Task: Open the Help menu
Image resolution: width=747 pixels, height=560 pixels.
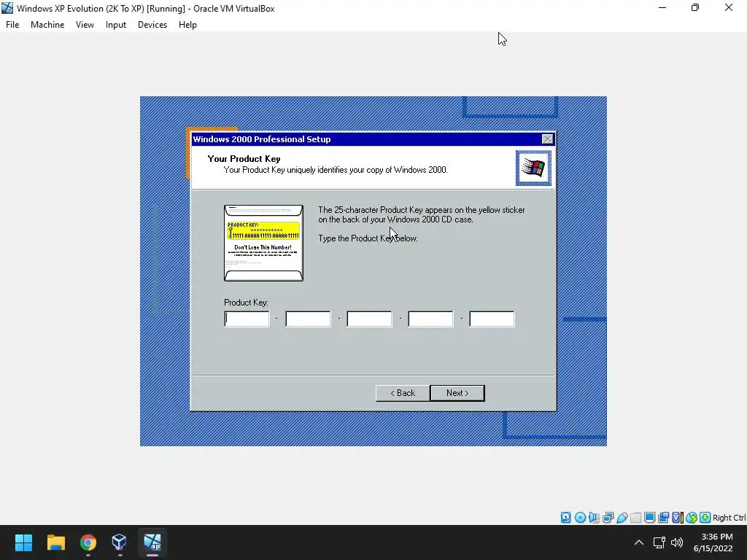Action: pos(187,25)
